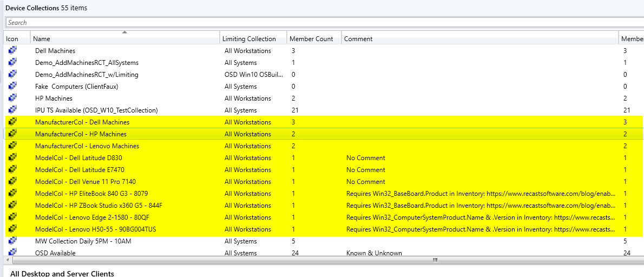Select the OSD Available collection name
This screenshot has width=644, height=277.
55,253
